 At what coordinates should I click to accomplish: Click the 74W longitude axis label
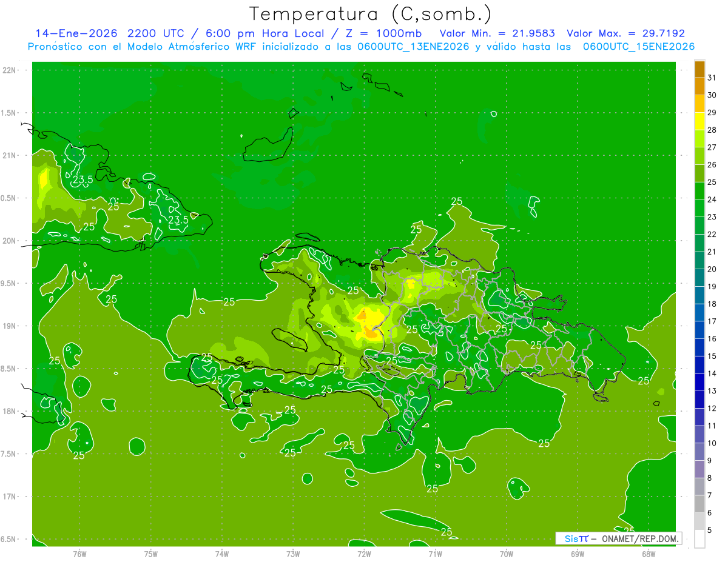221,554
